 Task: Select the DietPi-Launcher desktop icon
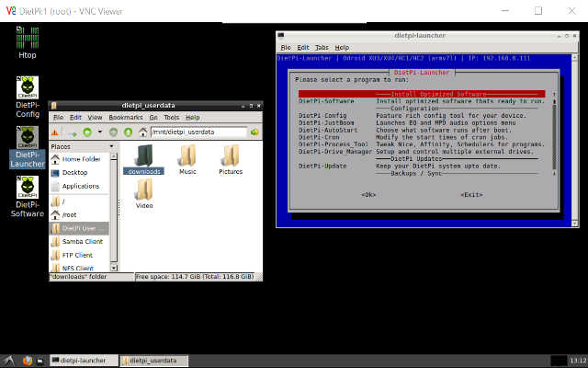[x=27, y=147]
